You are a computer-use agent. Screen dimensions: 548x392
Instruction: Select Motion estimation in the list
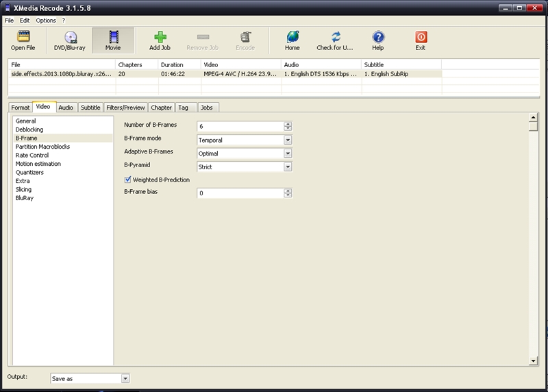point(38,164)
